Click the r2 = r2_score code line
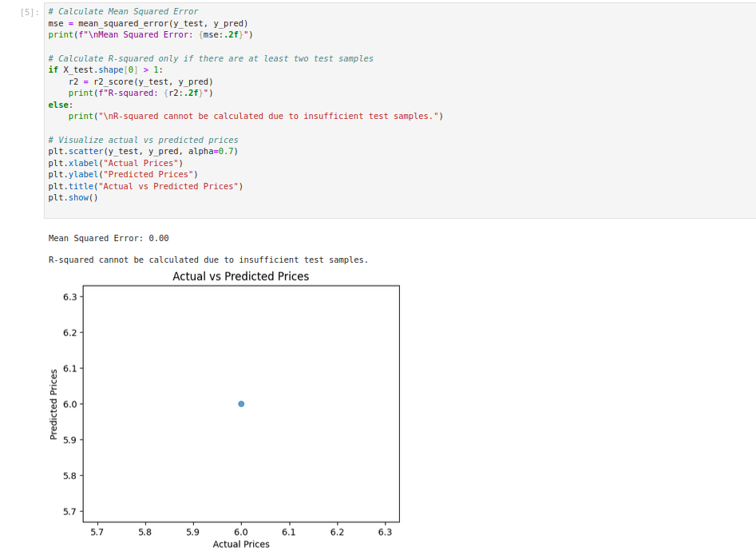The width and height of the screenshot is (756, 551). (x=141, y=81)
